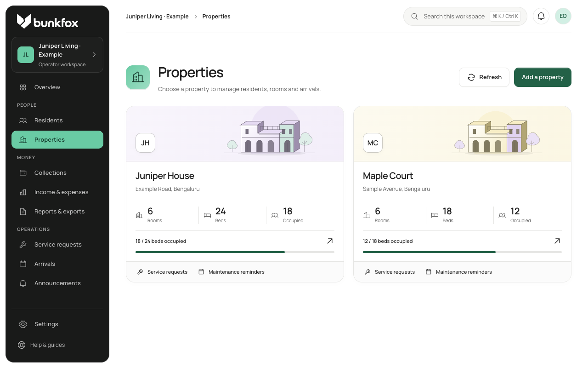Open the notifications bell
Screen dimensions: 588x368
[541, 16]
